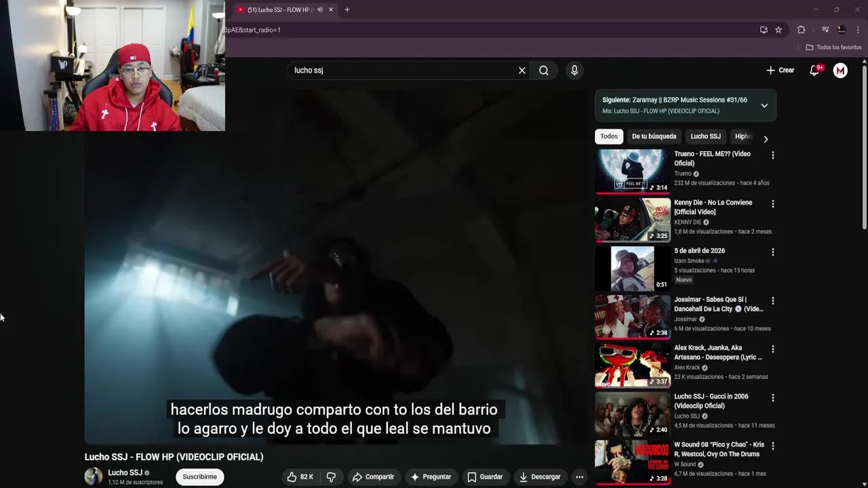Open the browser profile avatar

click(842, 30)
